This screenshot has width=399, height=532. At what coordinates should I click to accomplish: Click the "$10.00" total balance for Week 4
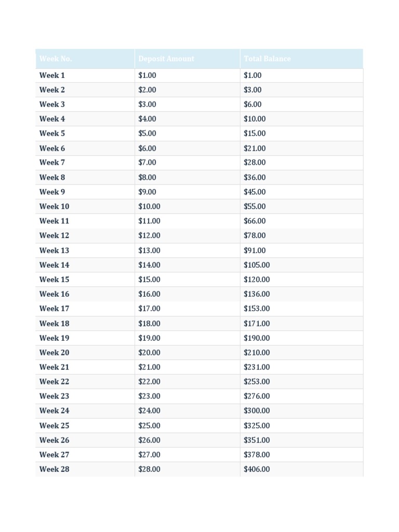[x=255, y=119]
